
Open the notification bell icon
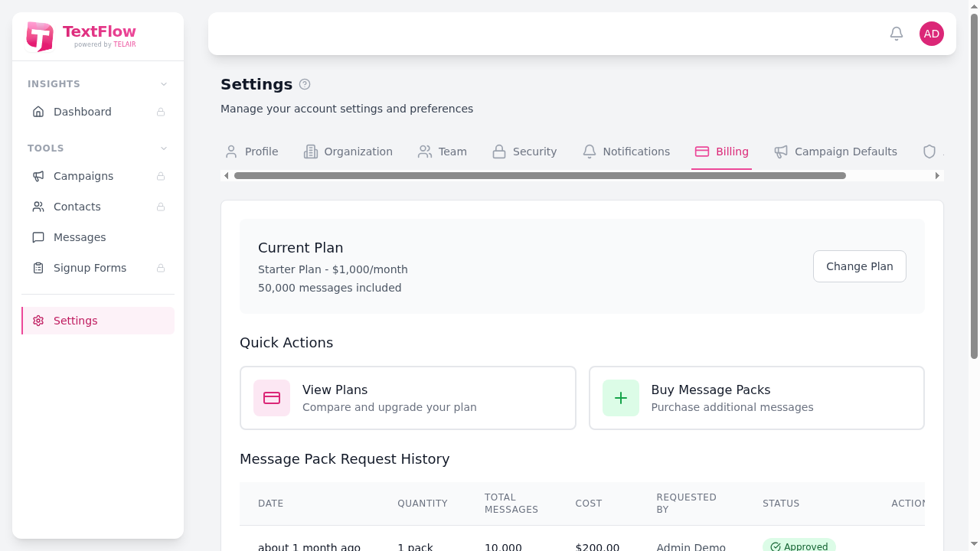pyautogui.click(x=896, y=34)
